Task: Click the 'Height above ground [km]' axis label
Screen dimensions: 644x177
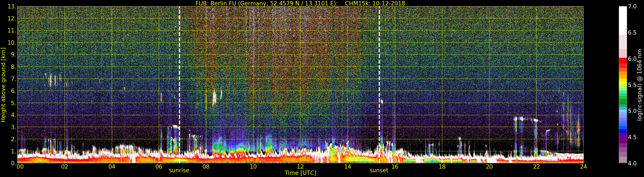Action: [x=3, y=85]
